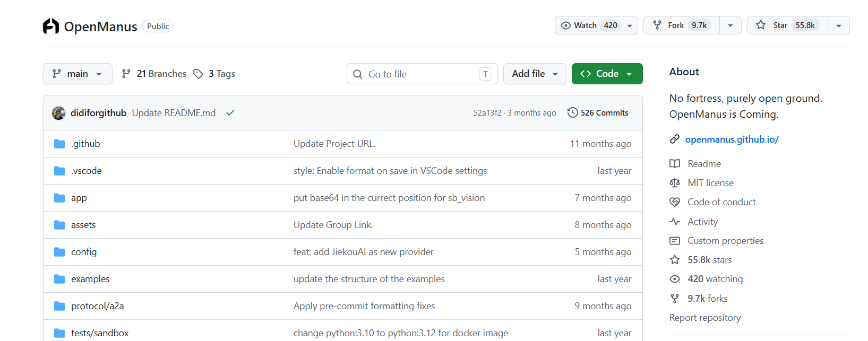Open the green Code menu

point(607,74)
